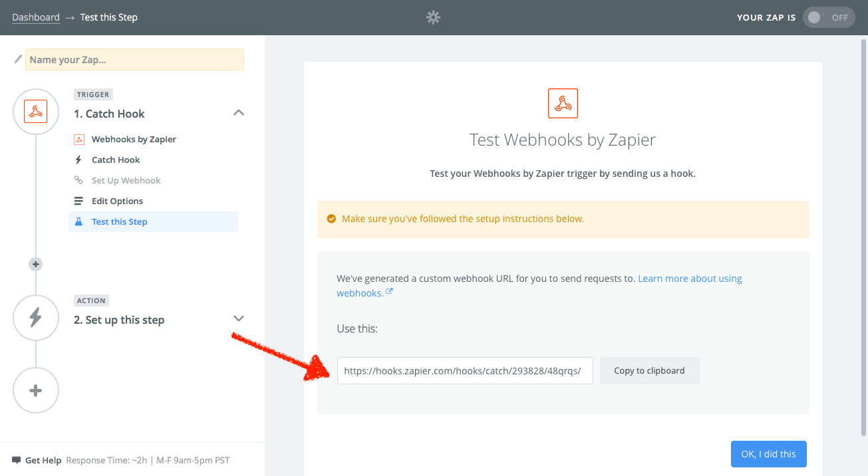
Task: Click the flask icon beside Test this Step
Action: 78,221
